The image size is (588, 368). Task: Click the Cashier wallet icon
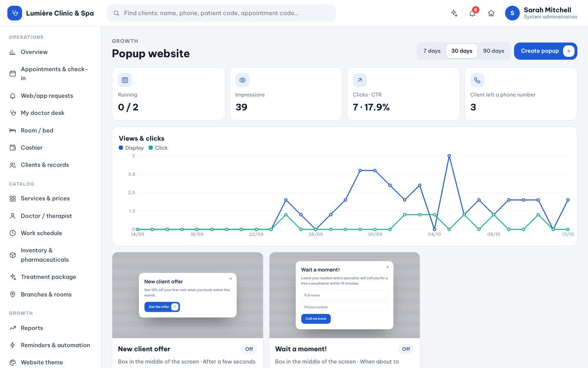click(x=13, y=148)
